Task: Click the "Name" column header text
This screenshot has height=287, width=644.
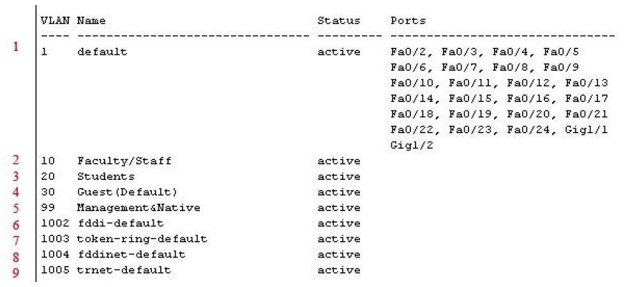Action: (91, 21)
